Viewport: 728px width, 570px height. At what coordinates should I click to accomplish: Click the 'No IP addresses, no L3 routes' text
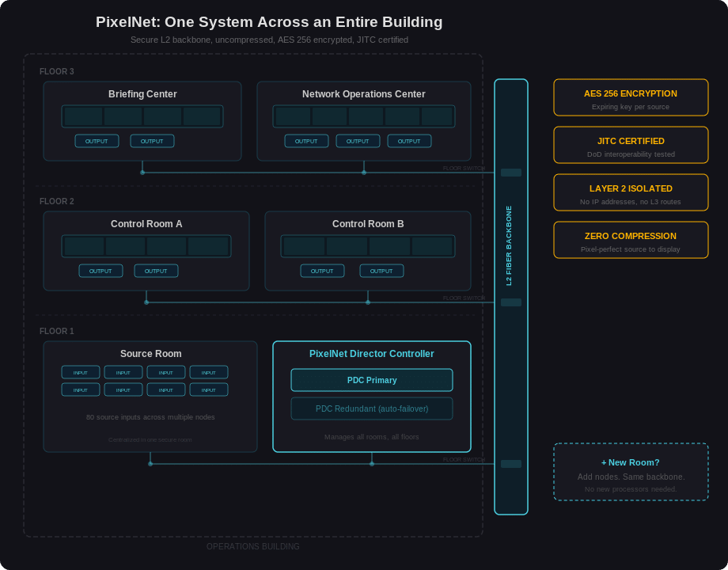631,202
